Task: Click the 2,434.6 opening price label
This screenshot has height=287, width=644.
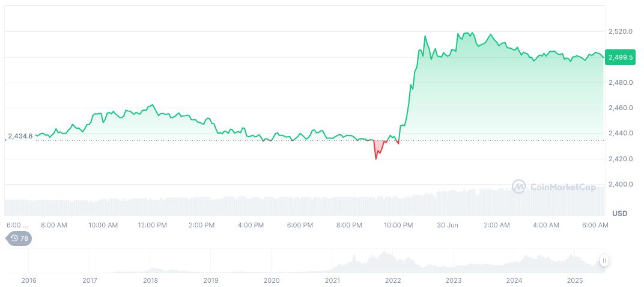Action: tap(20, 136)
